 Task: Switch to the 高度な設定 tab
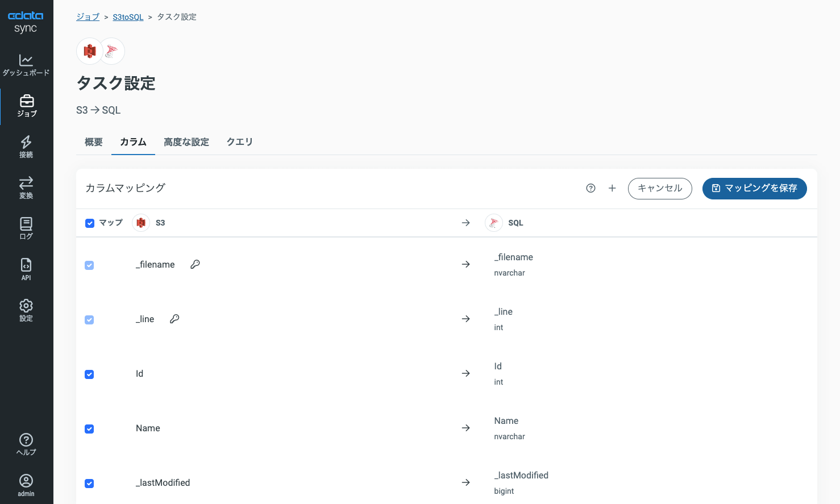point(186,142)
